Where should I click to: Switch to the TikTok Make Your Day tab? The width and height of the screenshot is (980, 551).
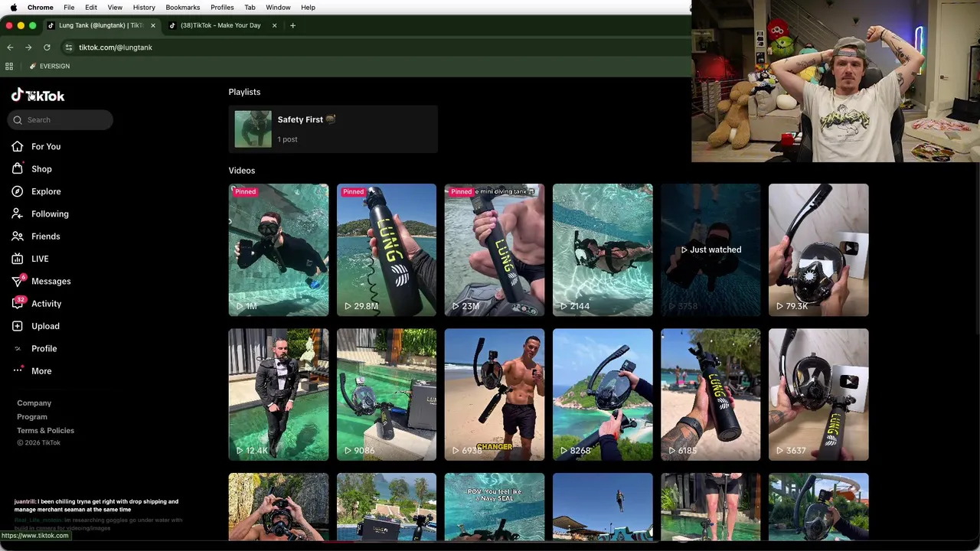(x=220, y=25)
